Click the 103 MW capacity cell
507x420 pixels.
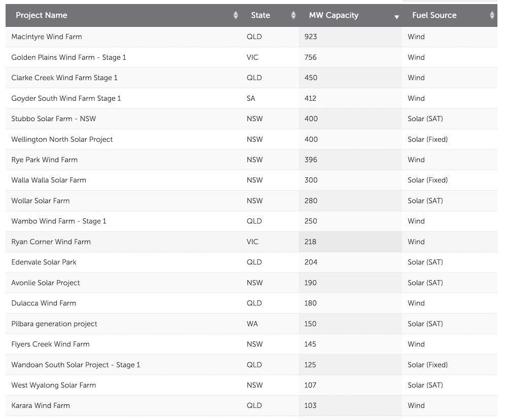click(x=350, y=406)
